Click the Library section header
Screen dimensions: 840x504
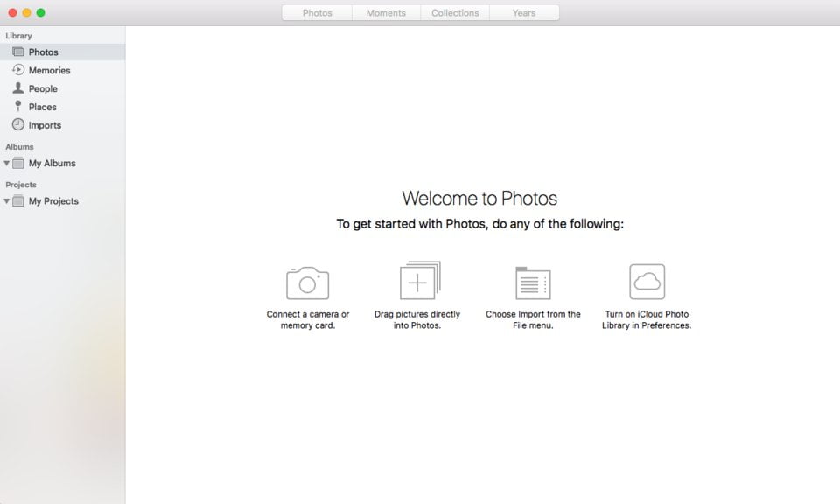(18, 36)
